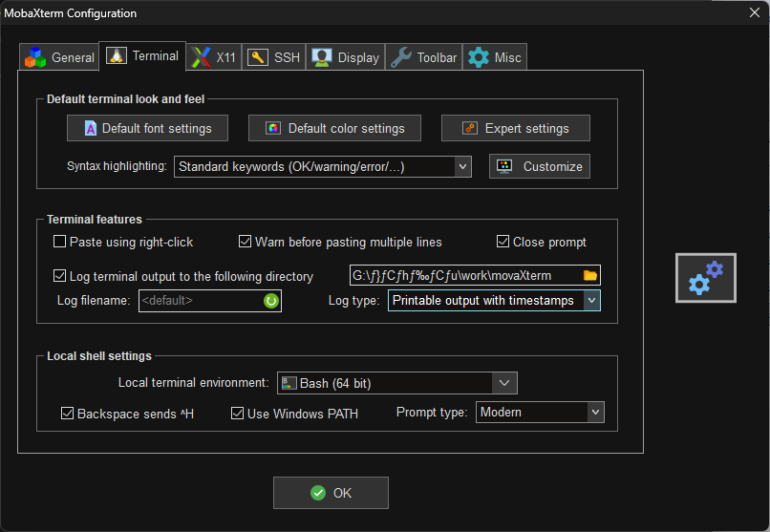Viewport: 770px width, 532px height.
Task: Expand the Syntax highlighting dropdown
Action: pos(462,166)
